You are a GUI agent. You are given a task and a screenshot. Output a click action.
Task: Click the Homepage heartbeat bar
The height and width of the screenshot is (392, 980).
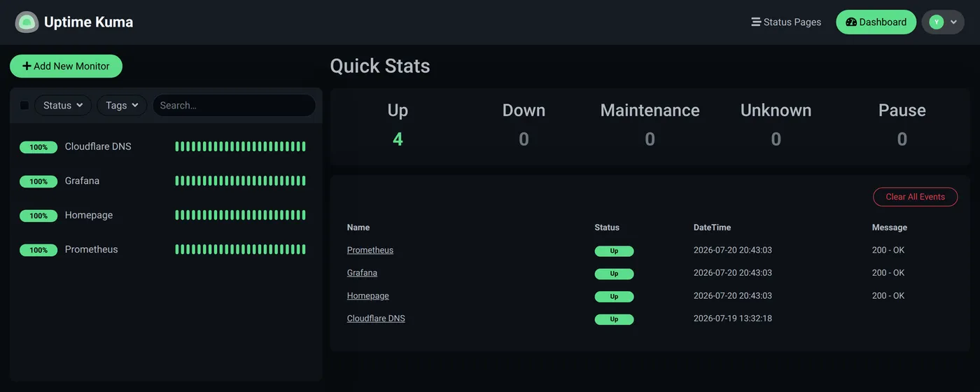(240, 215)
